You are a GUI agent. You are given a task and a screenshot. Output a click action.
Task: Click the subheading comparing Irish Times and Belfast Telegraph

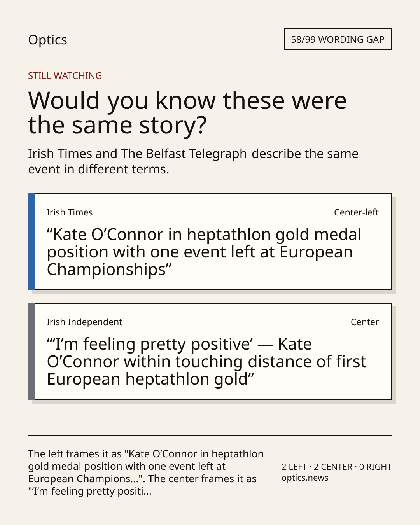193,161
